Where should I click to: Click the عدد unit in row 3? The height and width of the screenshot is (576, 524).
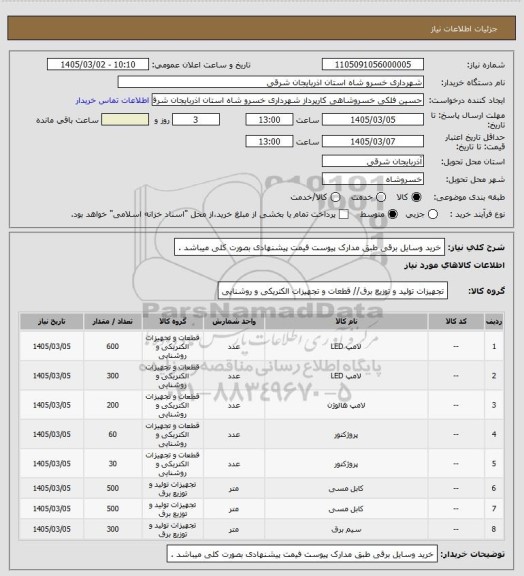pos(234,405)
